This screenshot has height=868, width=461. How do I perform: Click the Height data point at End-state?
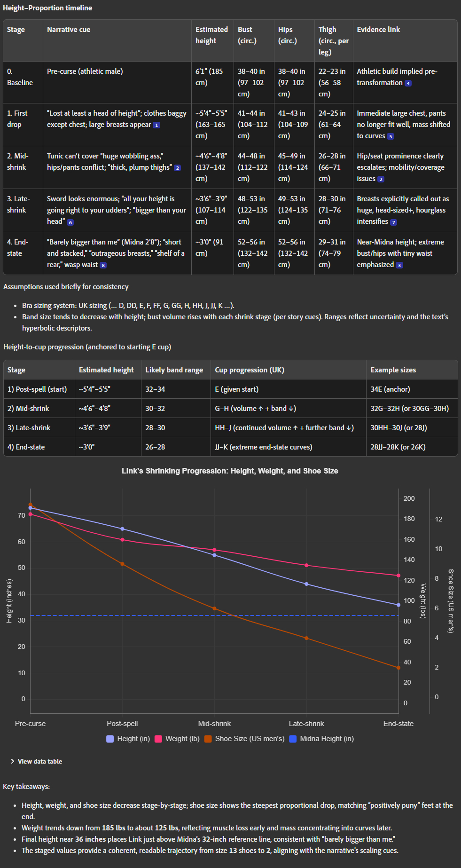pos(398,605)
